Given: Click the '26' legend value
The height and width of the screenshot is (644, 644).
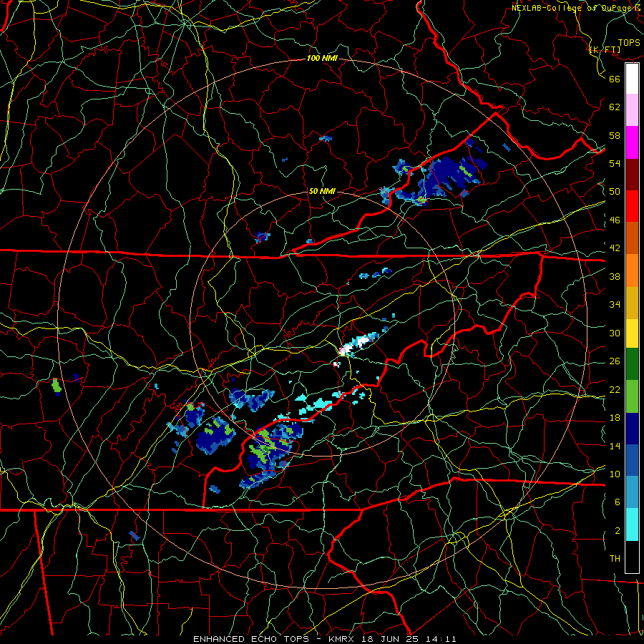Looking at the screenshot, I should [615, 361].
